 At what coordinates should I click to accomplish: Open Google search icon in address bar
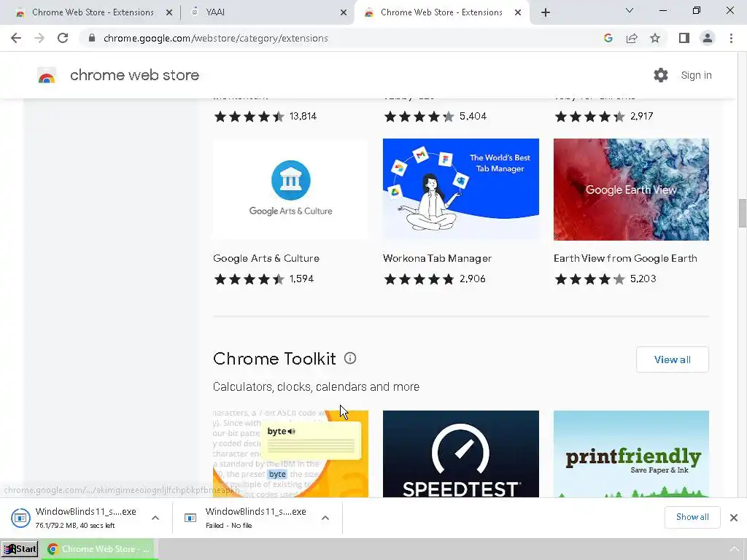(x=608, y=38)
